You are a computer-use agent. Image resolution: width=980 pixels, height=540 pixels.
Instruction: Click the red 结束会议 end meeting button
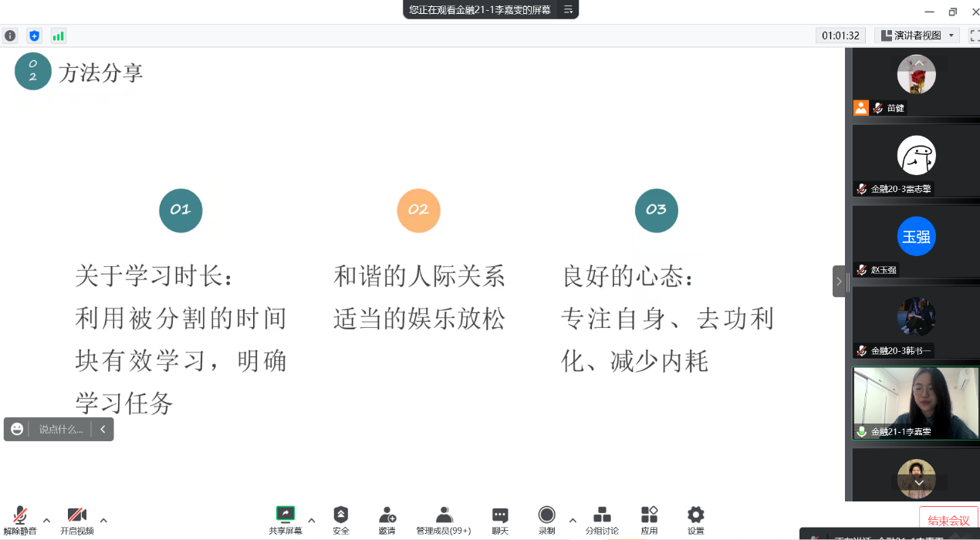(x=948, y=520)
